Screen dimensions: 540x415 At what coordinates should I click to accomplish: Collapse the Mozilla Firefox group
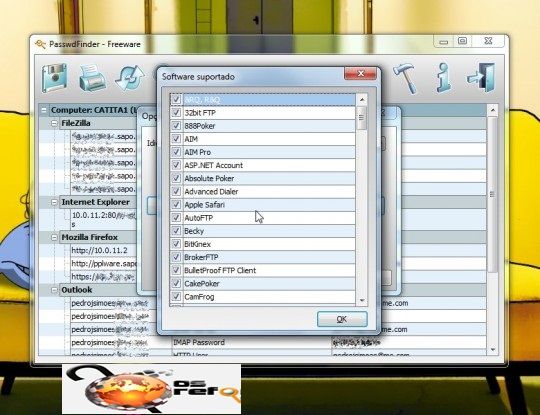point(54,237)
